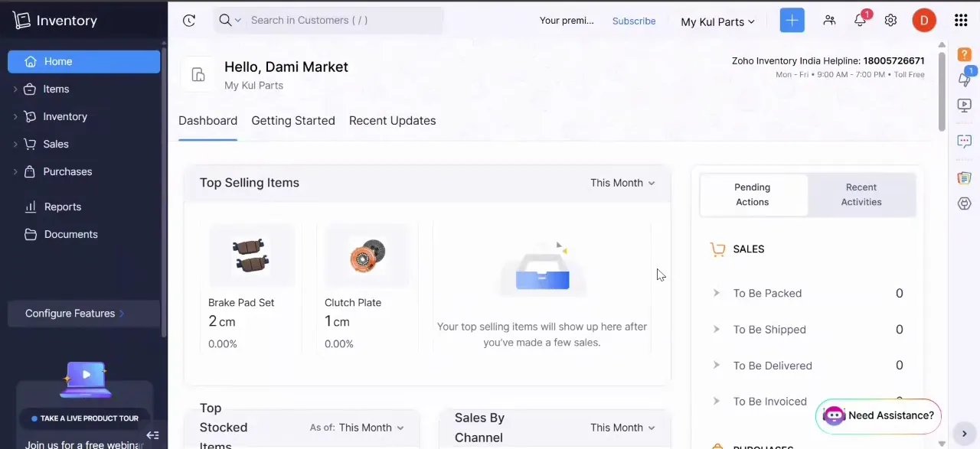Screen dimensions: 980x449
Task: Change Top Stocked Items As of period
Action: tap(371, 428)
